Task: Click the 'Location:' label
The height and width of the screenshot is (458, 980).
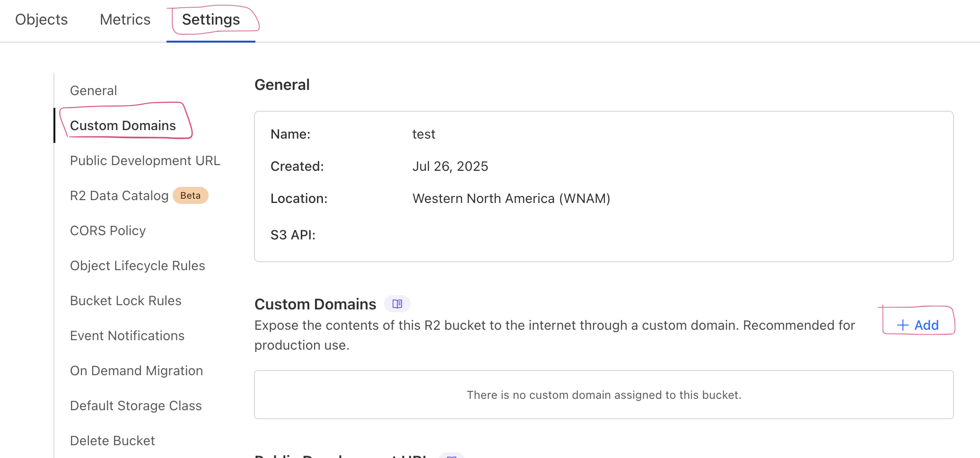Action: pos(299,199)
